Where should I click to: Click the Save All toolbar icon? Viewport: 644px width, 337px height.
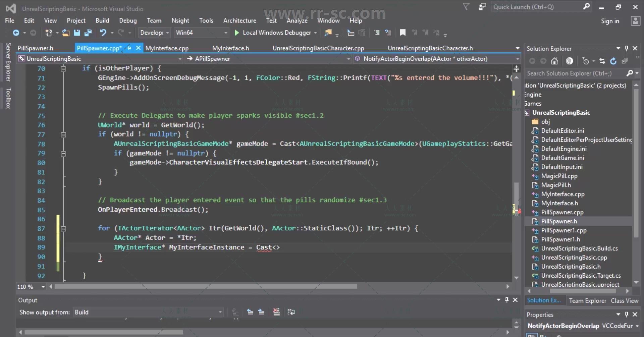(x=88, y=33)
